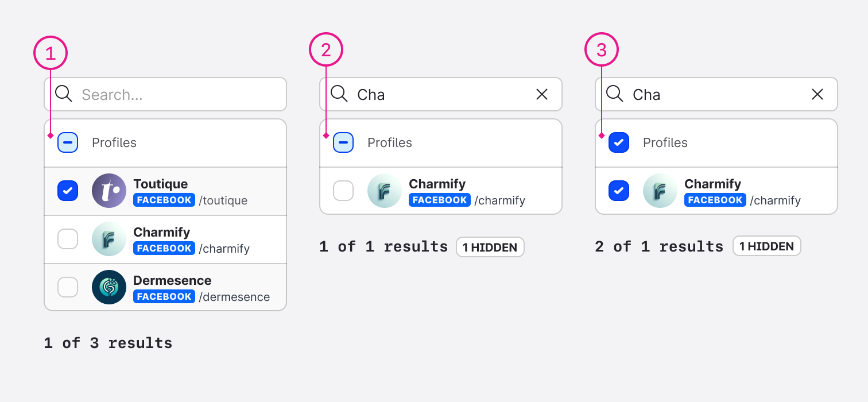This screenshot has height=402, width=868.
Task: Click the FACEBOOK badge on Toutique
Action: (164, 200)
